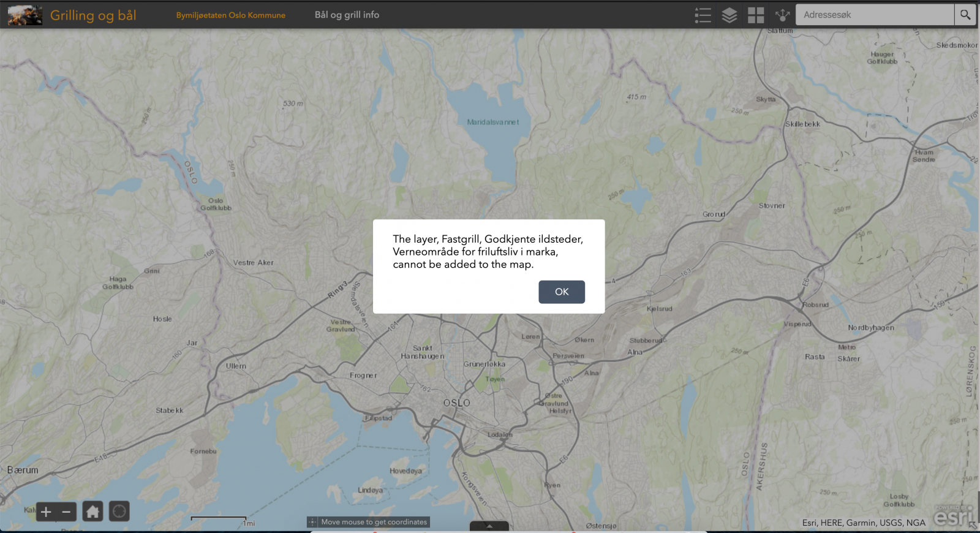Open the Legend widget
This screenshot has width=980, height=533.
tap(703, 15)
